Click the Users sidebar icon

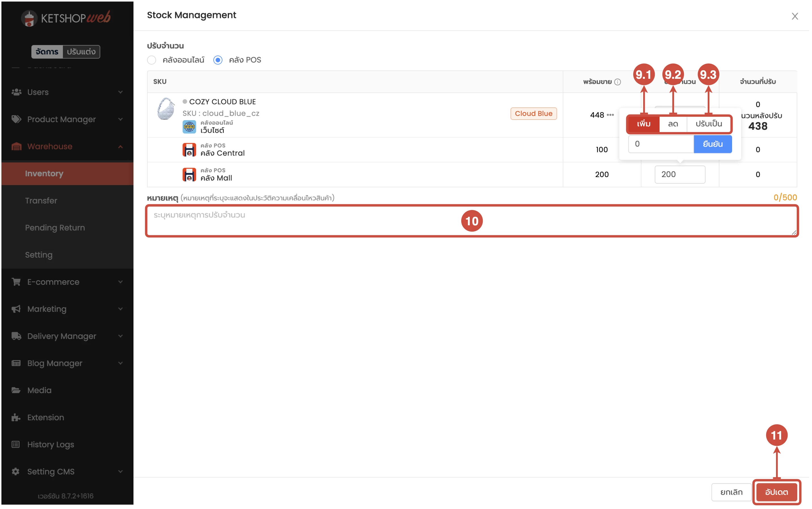point(16,92)
